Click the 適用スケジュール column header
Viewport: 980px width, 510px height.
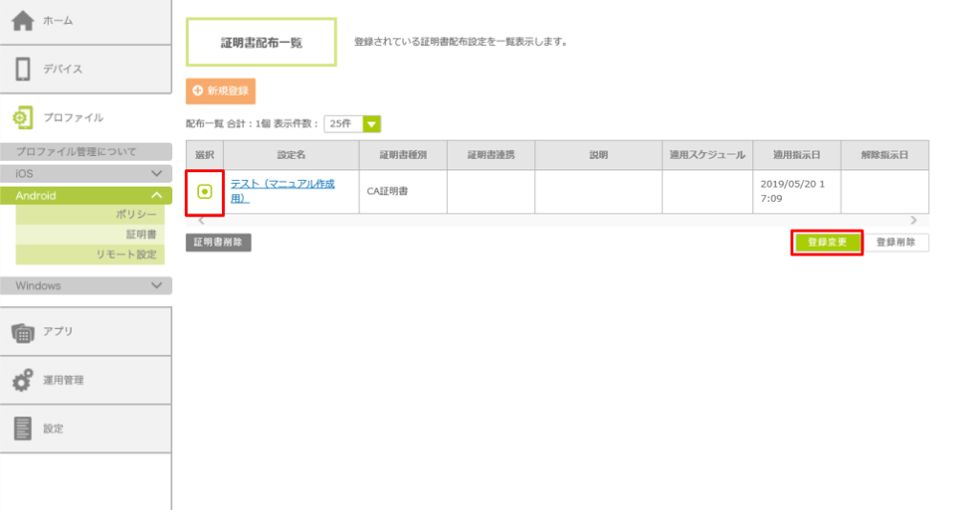707,155
